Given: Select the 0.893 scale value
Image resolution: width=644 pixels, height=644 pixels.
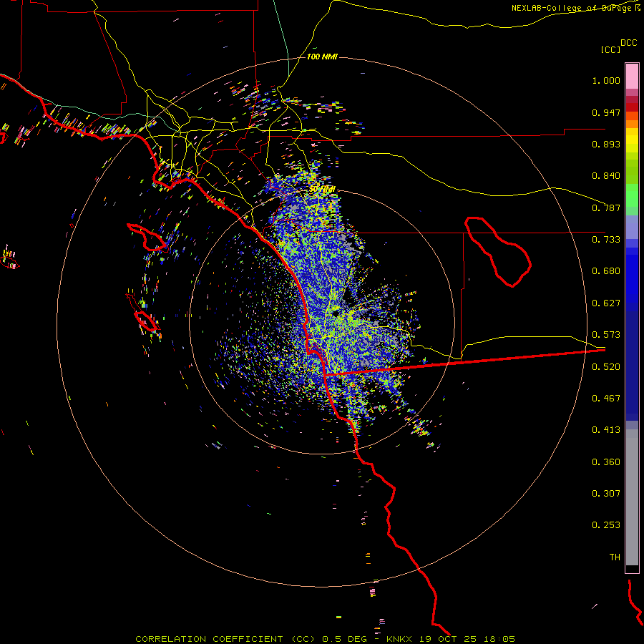Looking at the screenshot, I should click(606, 144).
